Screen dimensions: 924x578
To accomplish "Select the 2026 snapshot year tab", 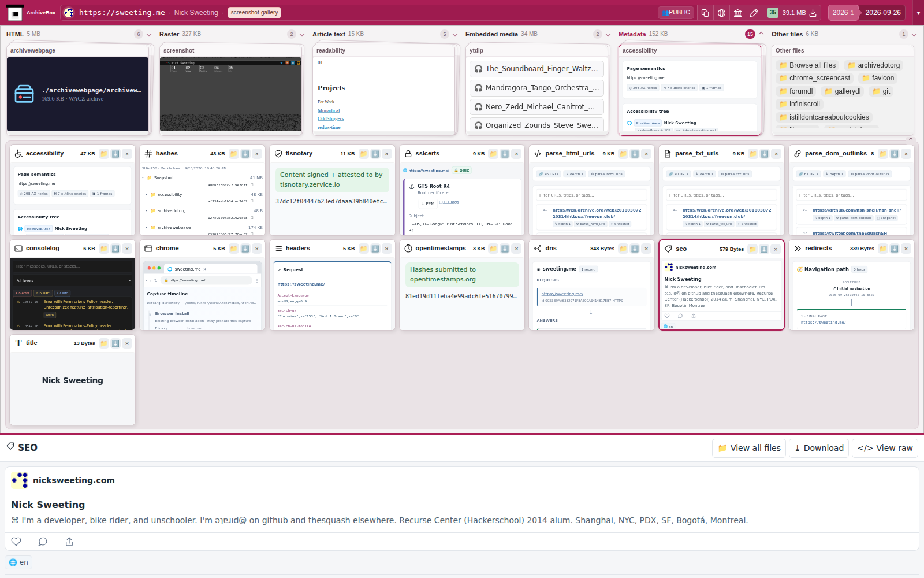I will [843, 13].
